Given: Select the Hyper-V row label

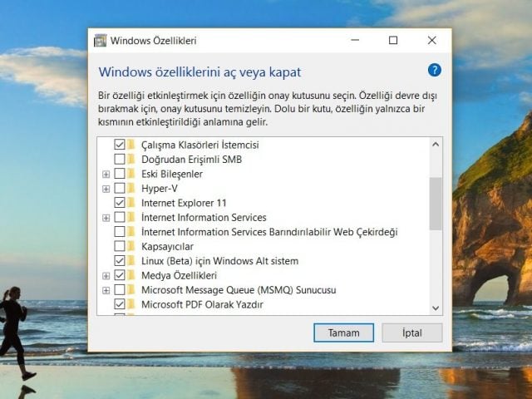Looking at the screenshot, I should (x=160, y=189).
